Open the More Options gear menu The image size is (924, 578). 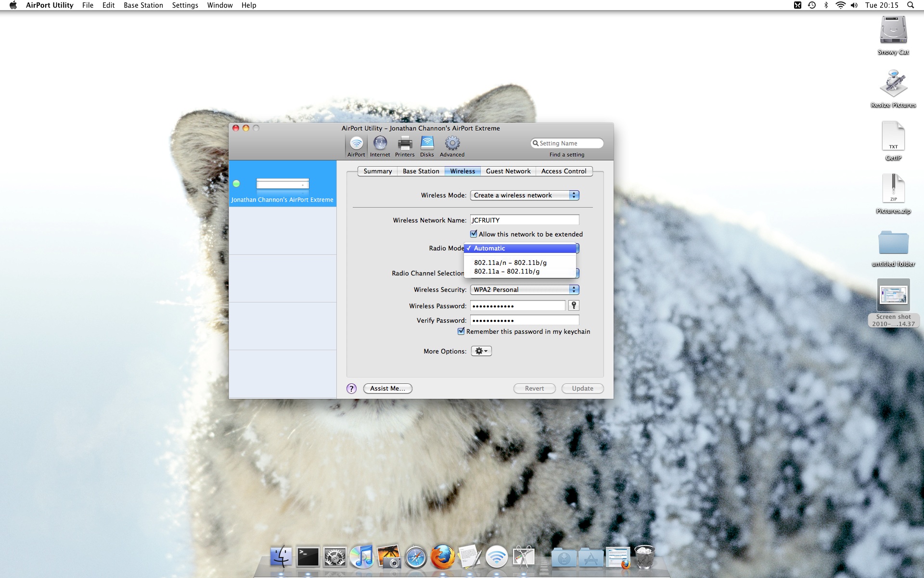coord(481,351)
